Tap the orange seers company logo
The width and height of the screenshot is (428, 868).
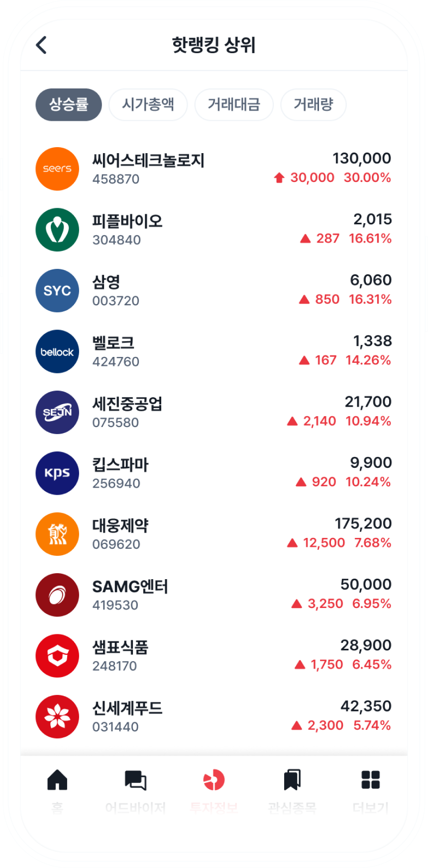pyautogui.click(x=57, y=169)
